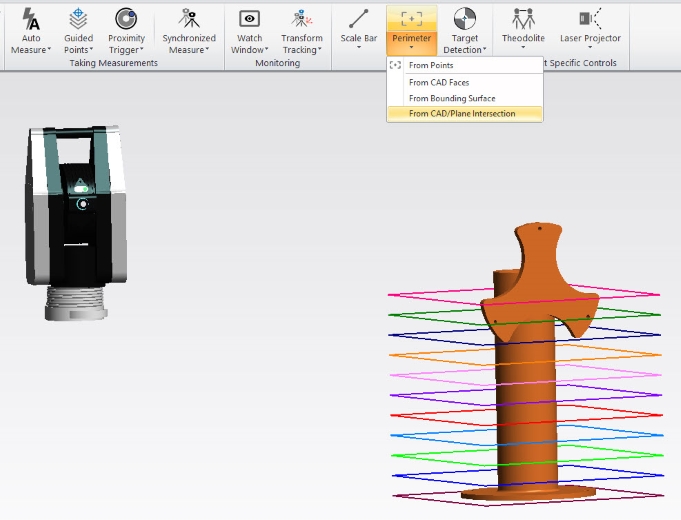Click the Scale Bar tool
The height and width of the screenshot is (520, 681).
coord(358,18)
